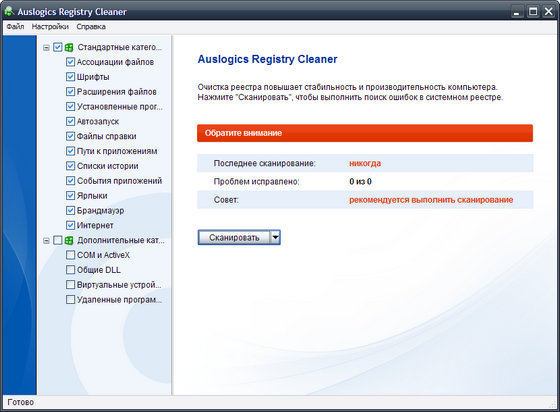
Task: Select the Брандмауэр tree item label
Action: tap(100, 211)
